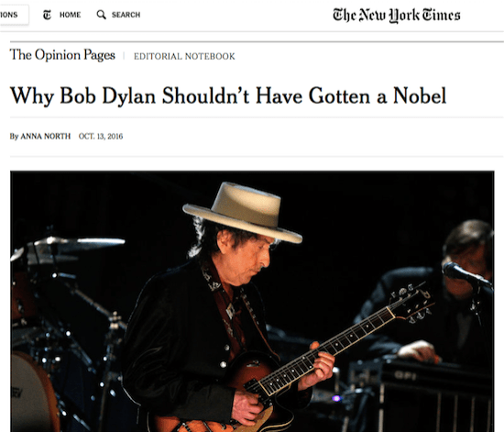Click the white hat in the photo
The height and width of the screenshot is (432, 504).
click(x=242, y=213)
